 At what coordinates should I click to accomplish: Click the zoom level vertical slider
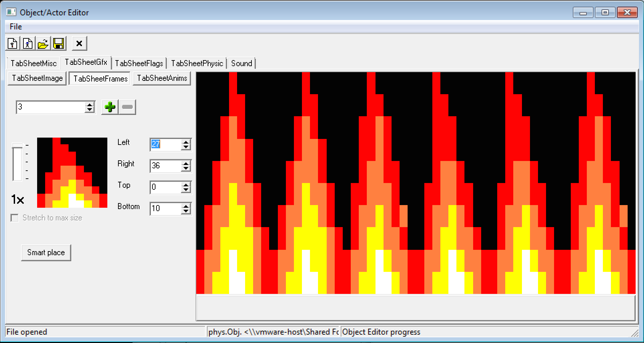[x=17, y=163]
